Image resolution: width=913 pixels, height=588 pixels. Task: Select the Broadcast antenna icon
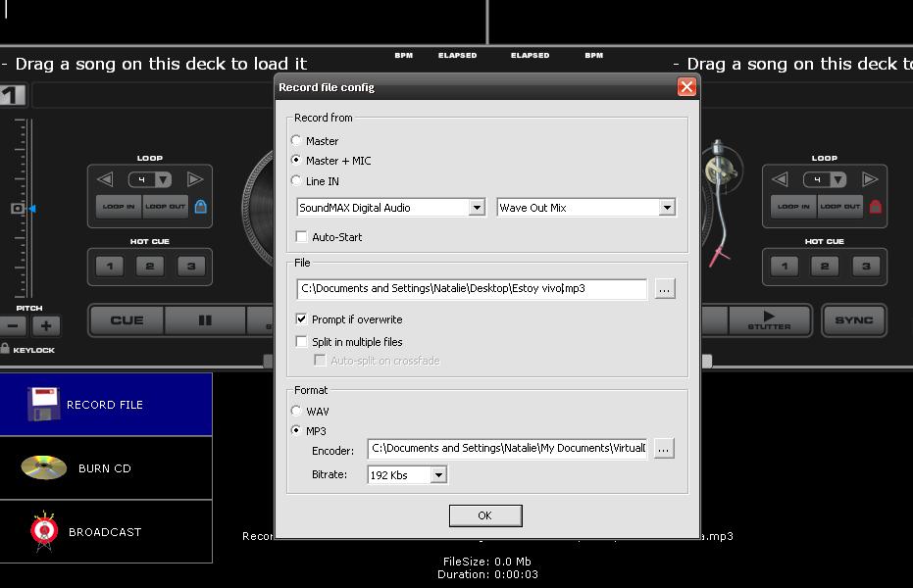(x=44, y=531)
